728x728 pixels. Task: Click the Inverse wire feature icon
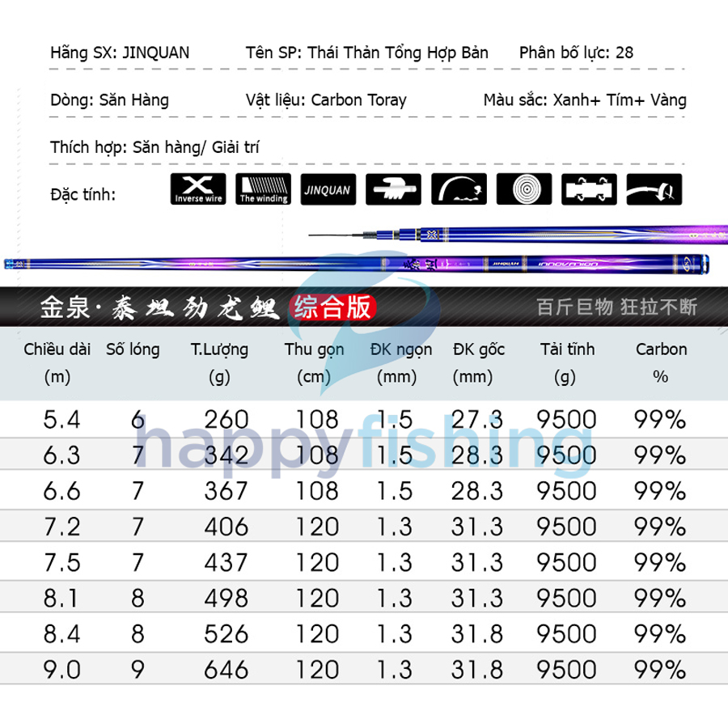(x=198, y=189)
